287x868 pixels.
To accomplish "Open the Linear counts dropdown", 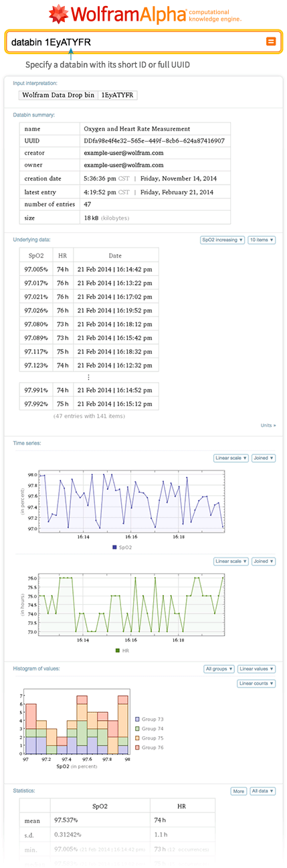I will tap(257, 683).
